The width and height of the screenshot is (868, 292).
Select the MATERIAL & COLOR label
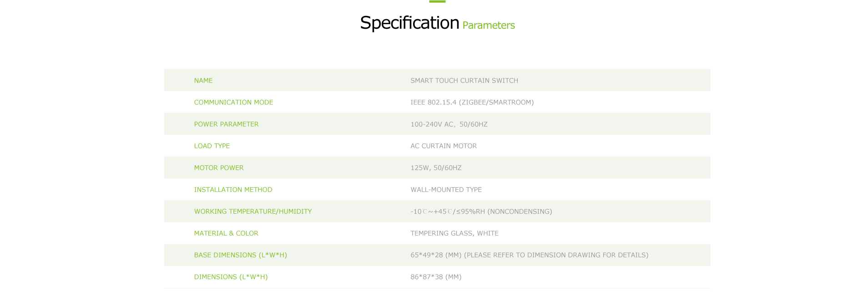226,234
